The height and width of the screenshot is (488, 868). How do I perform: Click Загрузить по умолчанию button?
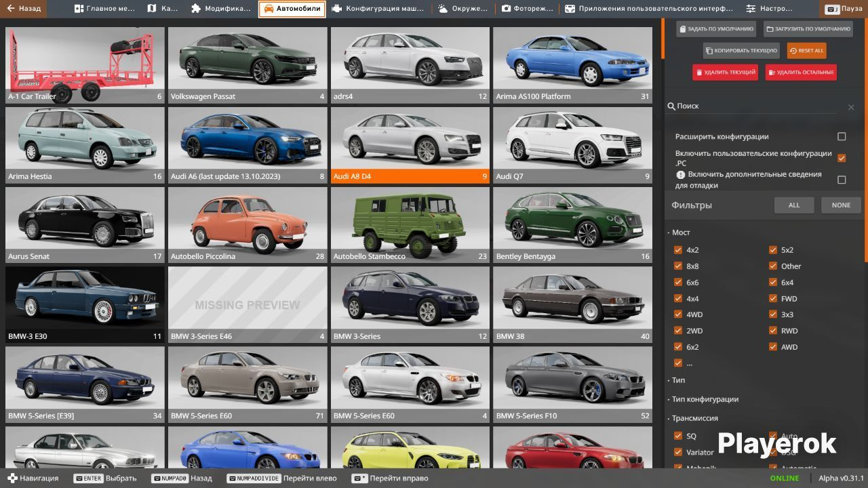point(808,29)
